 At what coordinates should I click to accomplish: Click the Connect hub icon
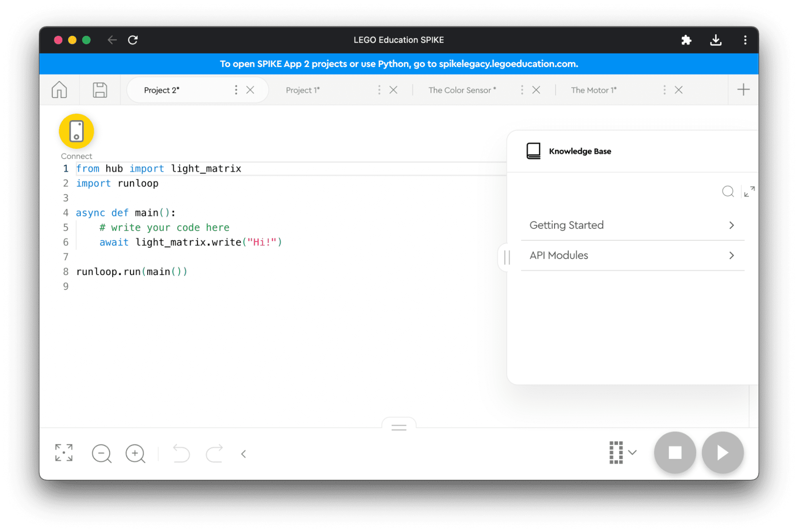point(77,132)
